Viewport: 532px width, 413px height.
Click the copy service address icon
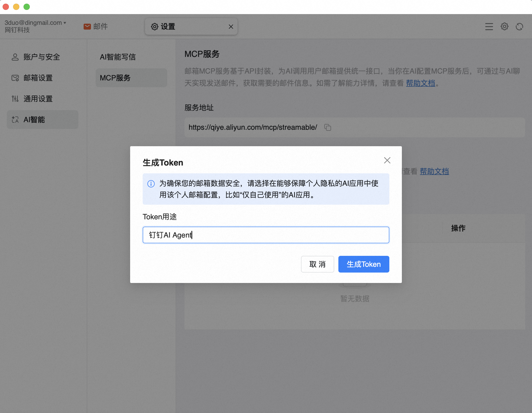(x=327, y=127)
